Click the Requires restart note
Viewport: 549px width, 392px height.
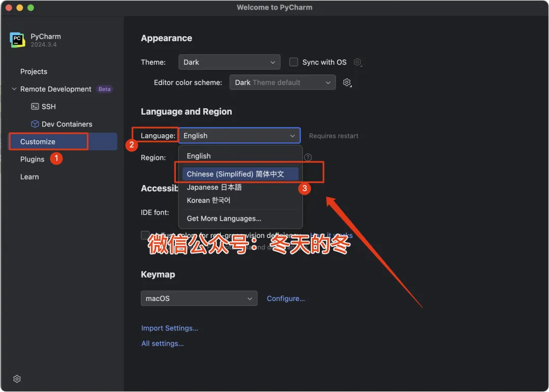click(333, 136)
